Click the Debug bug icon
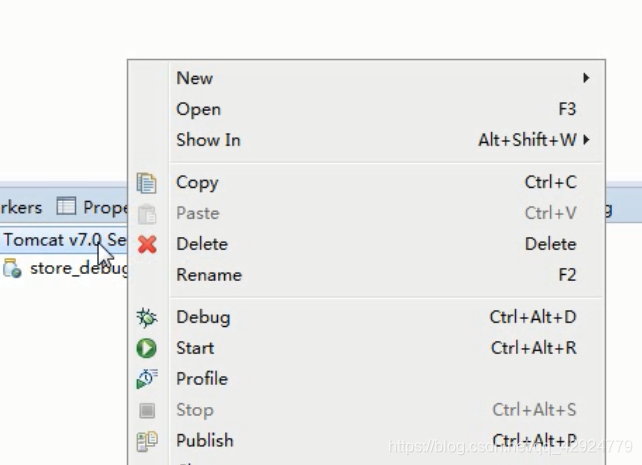The height and width of the screenshot is (465, 642). point(147,318)
